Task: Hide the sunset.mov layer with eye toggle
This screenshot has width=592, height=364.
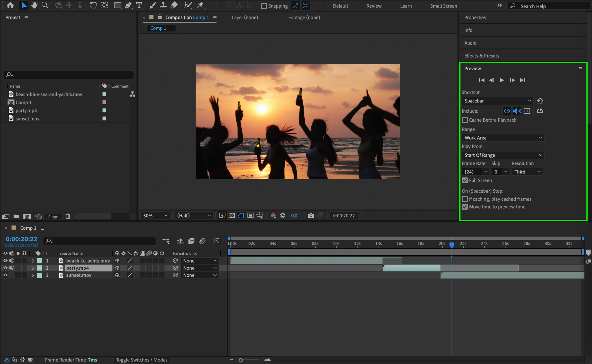Action: pos(5,275)
